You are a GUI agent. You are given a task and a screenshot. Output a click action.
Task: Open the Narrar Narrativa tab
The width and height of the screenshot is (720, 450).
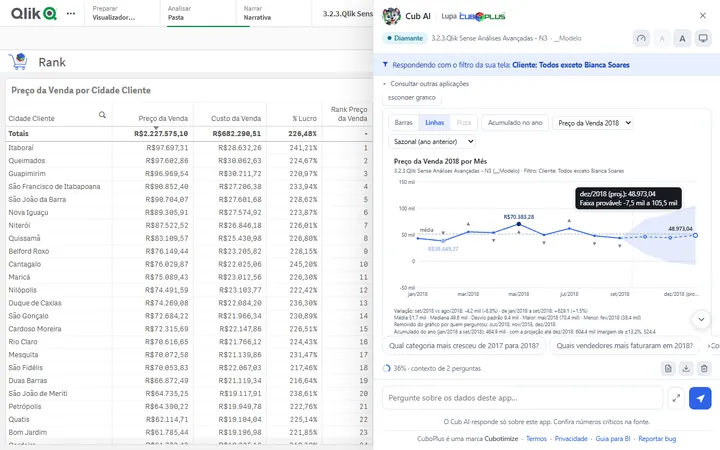click(258, 13)
